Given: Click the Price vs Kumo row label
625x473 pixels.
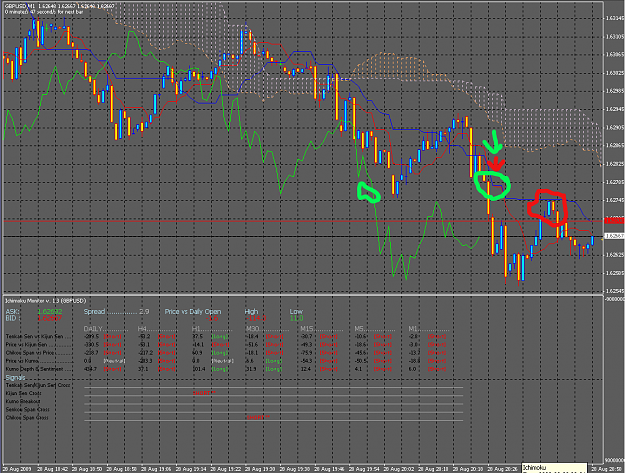Looking at the screenshot, I should pyautogui.click(x=22, y=361).
